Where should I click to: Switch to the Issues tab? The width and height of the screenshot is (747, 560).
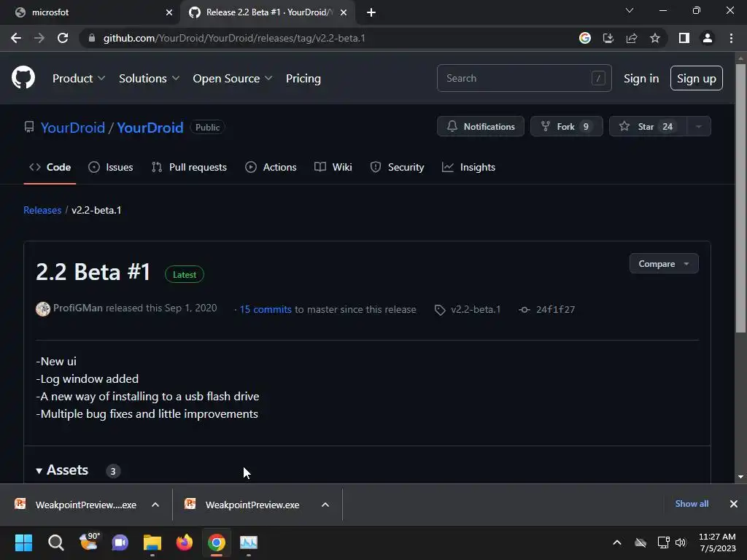tap(111, 167)
